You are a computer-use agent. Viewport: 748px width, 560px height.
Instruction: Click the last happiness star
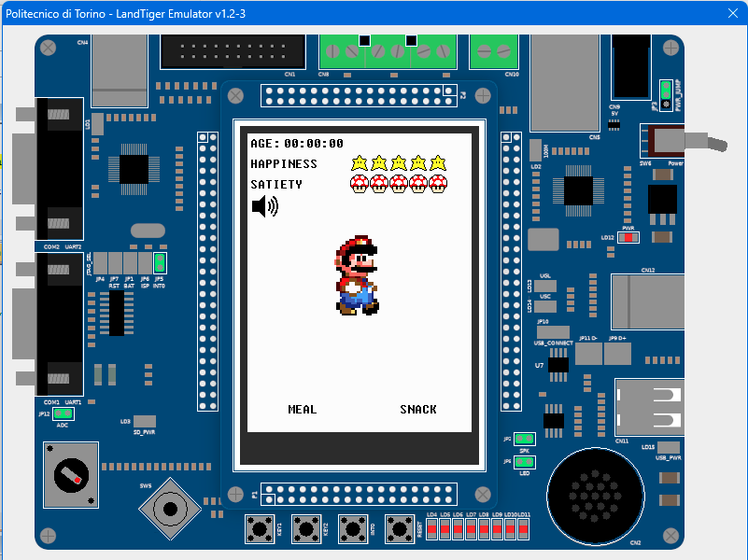pos(438,163)
